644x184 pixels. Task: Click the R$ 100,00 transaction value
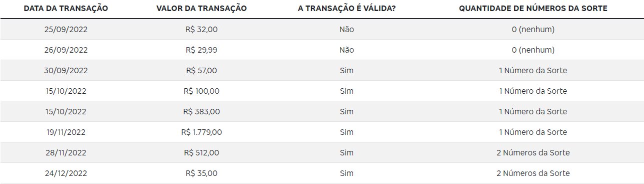(x=201, y=91)
